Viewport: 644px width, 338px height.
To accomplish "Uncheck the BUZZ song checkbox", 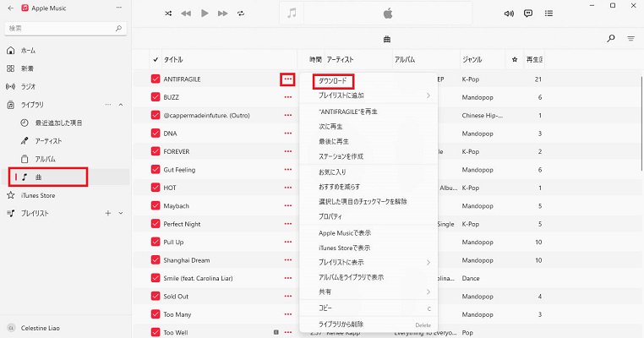I will (156, 97).
